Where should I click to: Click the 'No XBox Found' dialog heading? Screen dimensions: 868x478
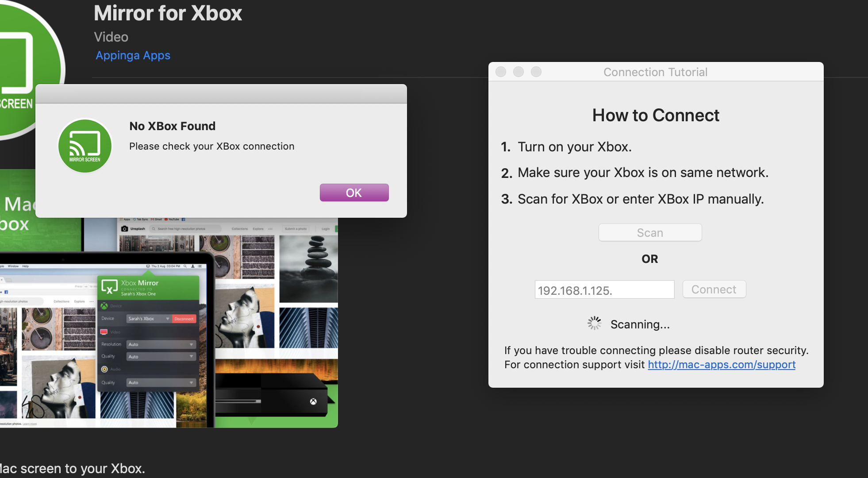[x=172, y=126]
